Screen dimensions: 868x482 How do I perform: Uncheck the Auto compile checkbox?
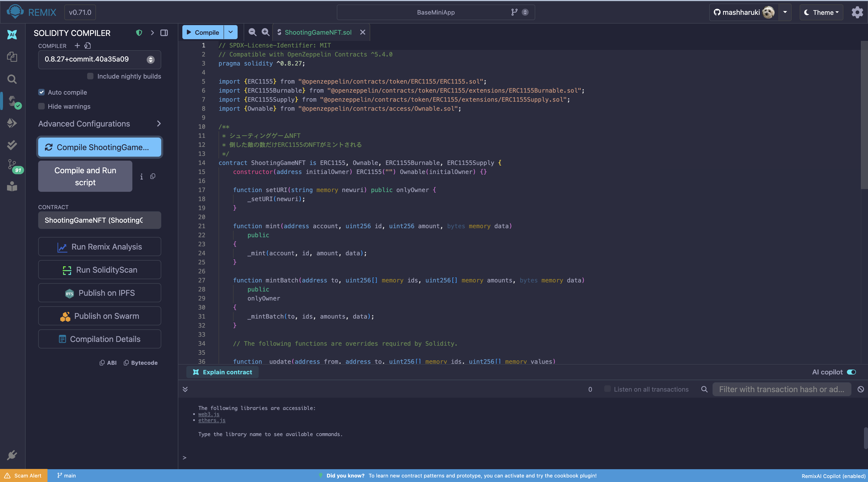[x=41, y=92]
